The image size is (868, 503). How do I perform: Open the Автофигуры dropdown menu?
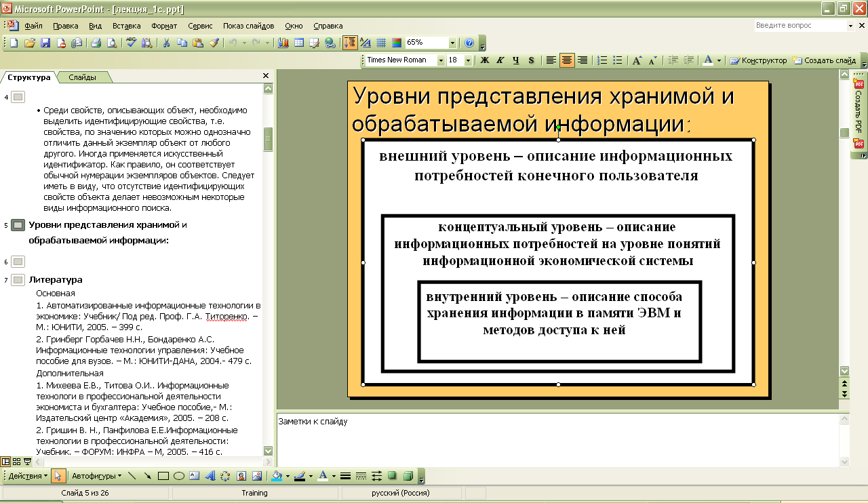point(96,476)
